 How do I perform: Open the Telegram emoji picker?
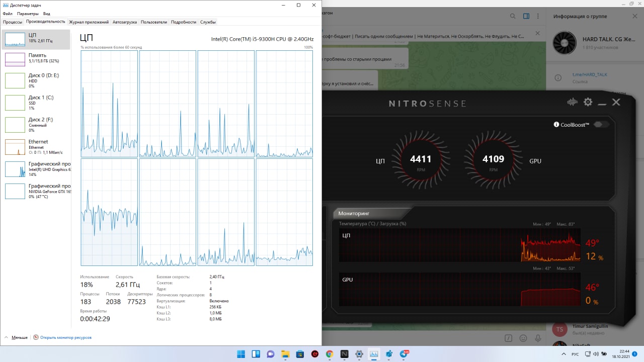point(523,338)
